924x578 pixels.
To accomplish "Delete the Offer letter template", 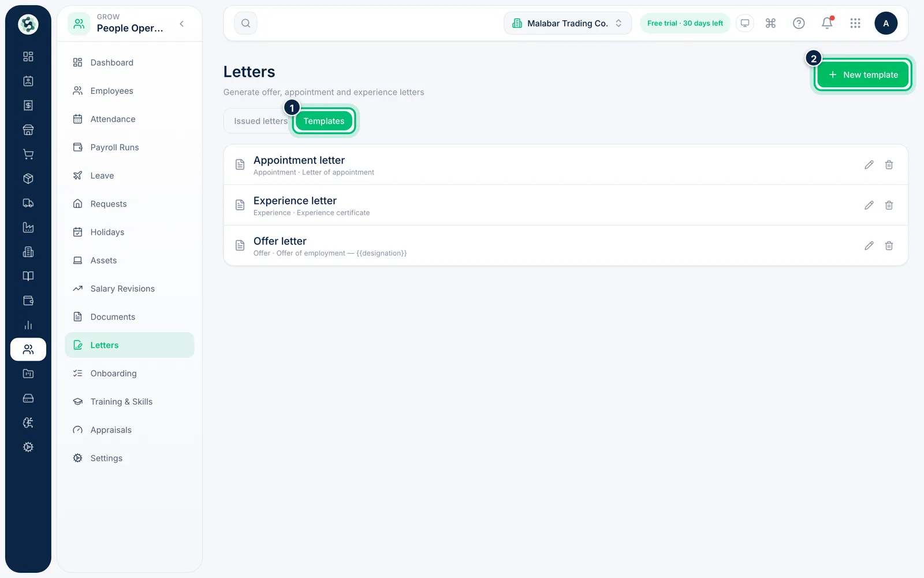I will point(889,246).
